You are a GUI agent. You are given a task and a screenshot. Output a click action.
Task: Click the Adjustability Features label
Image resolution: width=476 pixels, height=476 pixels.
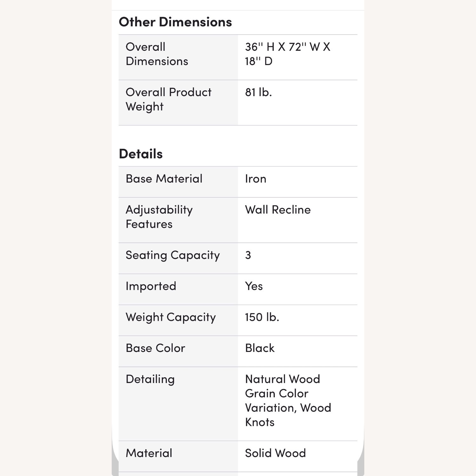pos(159,217)
